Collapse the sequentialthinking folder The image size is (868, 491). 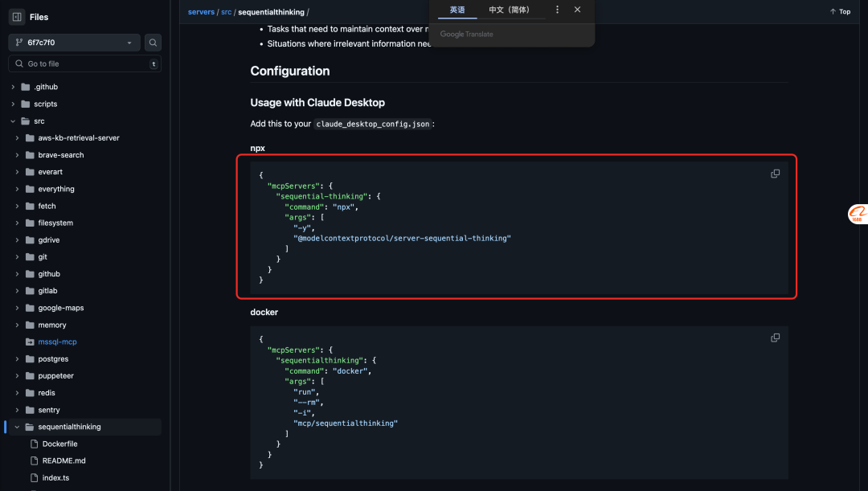click(17, 427)
